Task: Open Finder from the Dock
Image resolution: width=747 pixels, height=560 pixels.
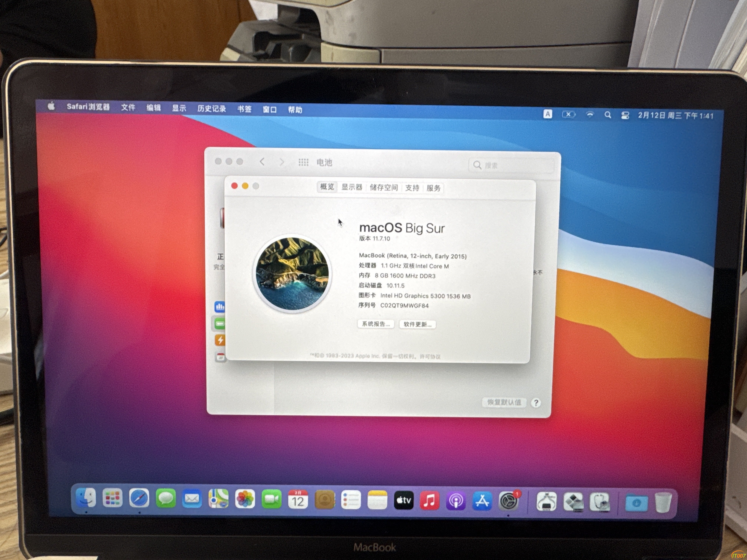Action: point(86,498)
